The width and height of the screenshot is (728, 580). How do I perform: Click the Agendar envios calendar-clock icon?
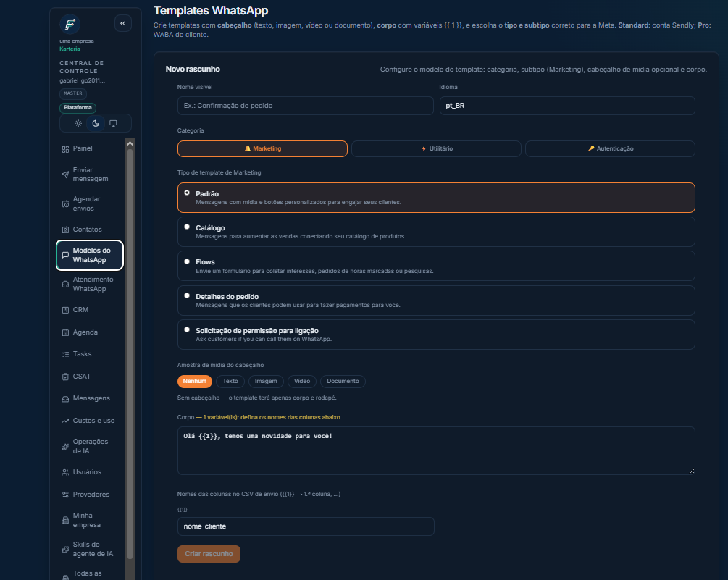point(65,203)
